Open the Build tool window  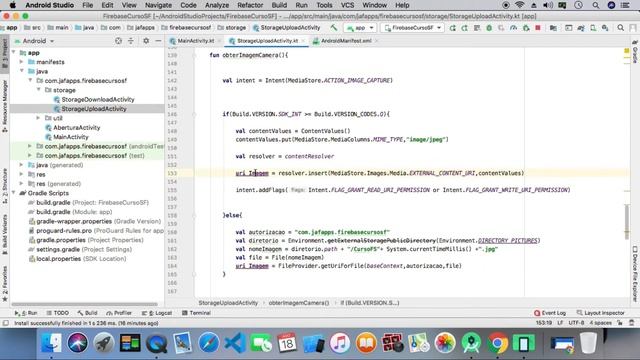[87, 313]
